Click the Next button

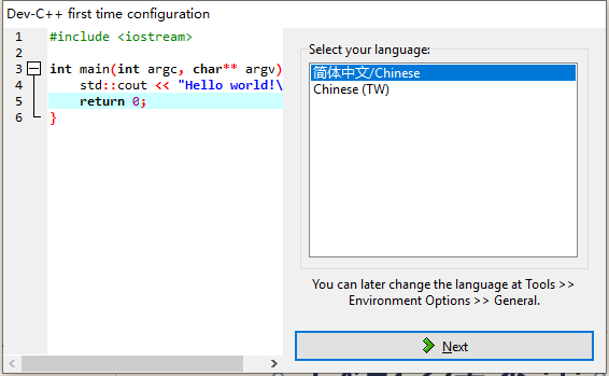click(x=444, y=346)
